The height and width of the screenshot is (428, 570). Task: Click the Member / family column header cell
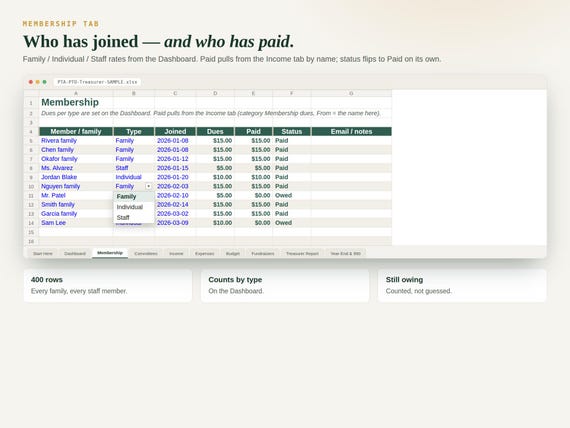tap(76, 131)
